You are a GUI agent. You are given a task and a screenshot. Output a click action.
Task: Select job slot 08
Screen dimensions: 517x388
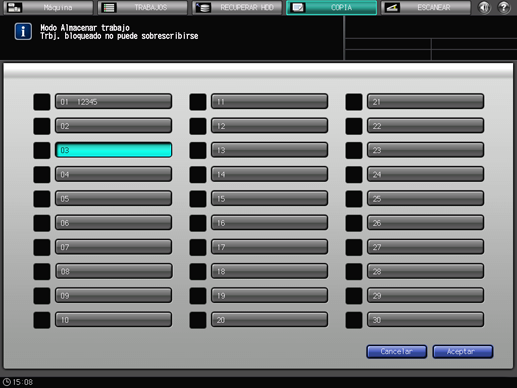pyautogui.click(x=113, y=271)
